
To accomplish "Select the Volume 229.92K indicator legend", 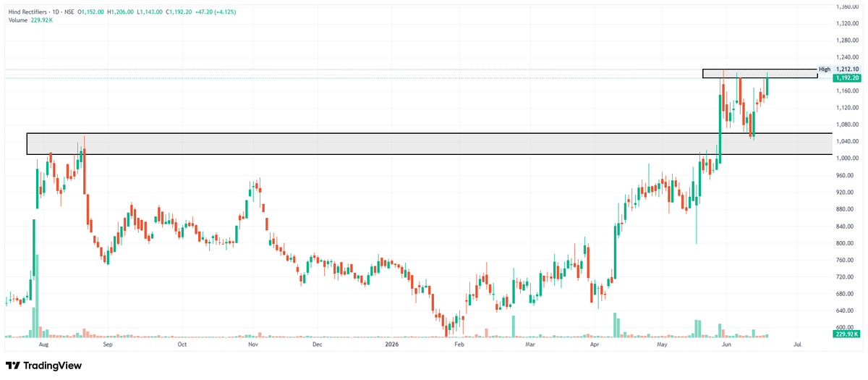I will [31, 20].
